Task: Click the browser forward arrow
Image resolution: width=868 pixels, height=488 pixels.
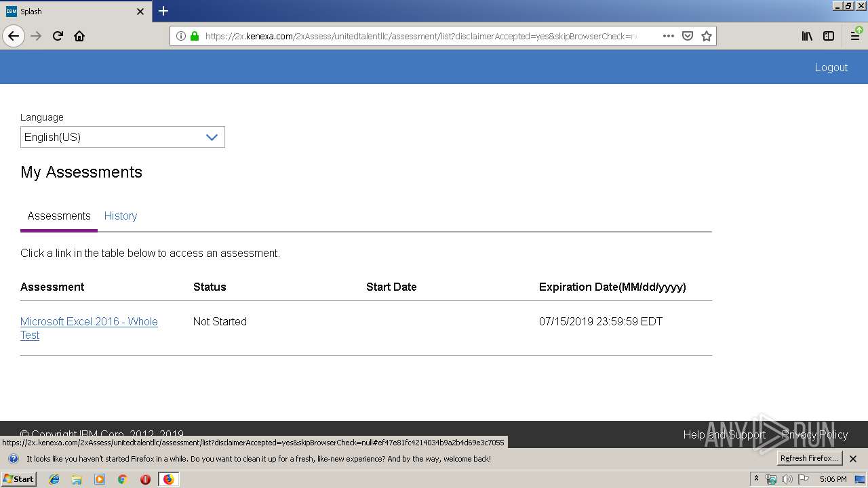Action: [x=36, y=36]
